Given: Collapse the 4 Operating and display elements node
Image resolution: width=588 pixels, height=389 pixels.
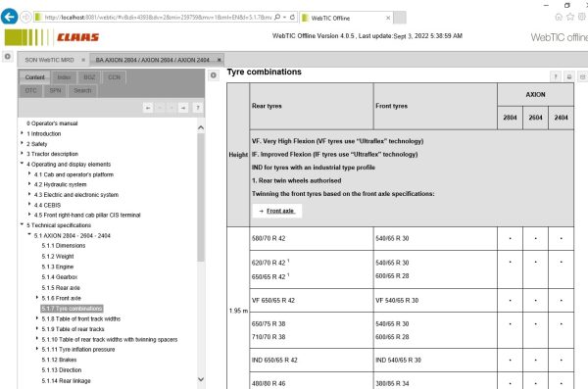Looking at the screenshot, I should [22, 164].
